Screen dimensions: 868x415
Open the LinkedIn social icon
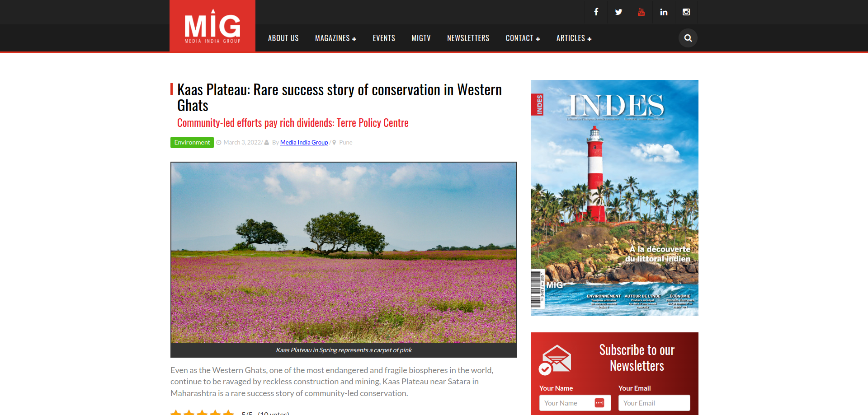click(664, 12)
